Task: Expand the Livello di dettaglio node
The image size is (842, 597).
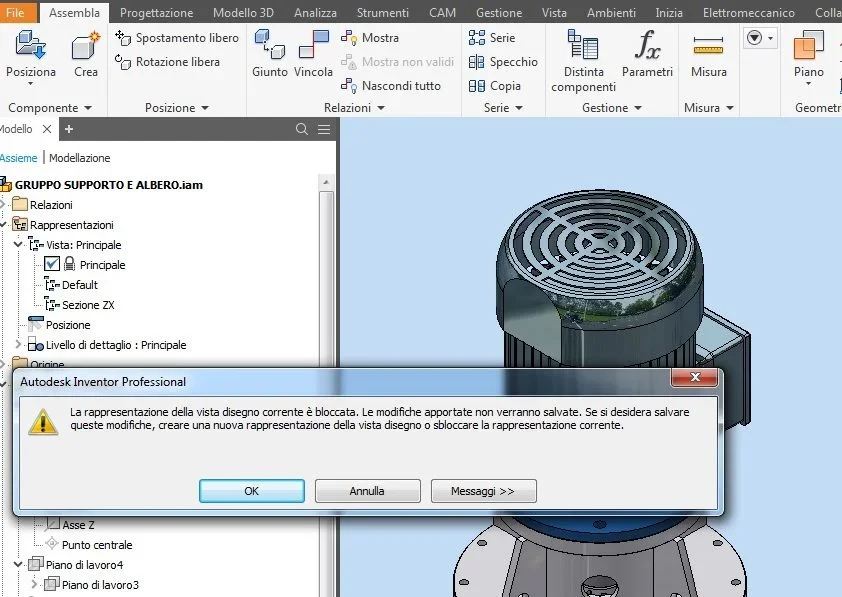Action: tap(18, 345)
